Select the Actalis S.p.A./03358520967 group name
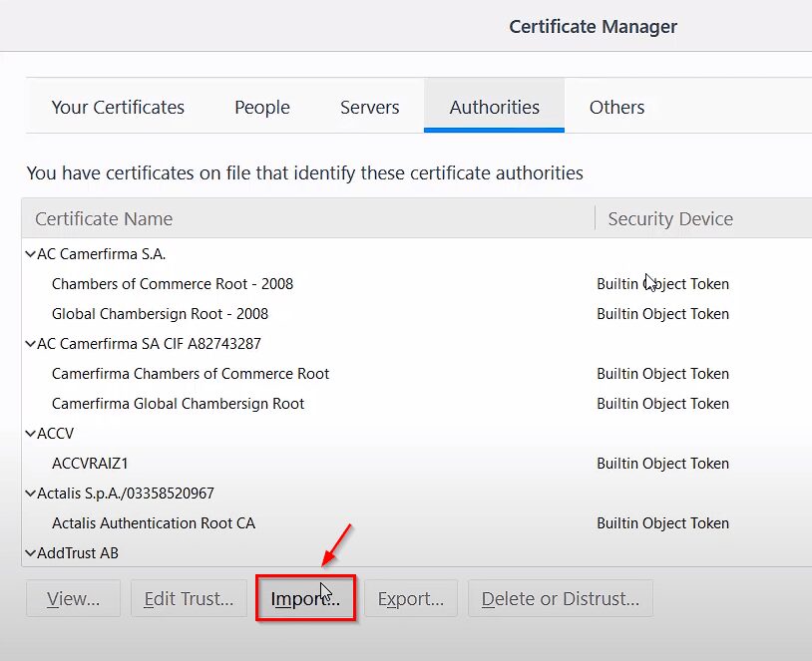The height and width of the screenshot is (661, 812). point(126,494)
